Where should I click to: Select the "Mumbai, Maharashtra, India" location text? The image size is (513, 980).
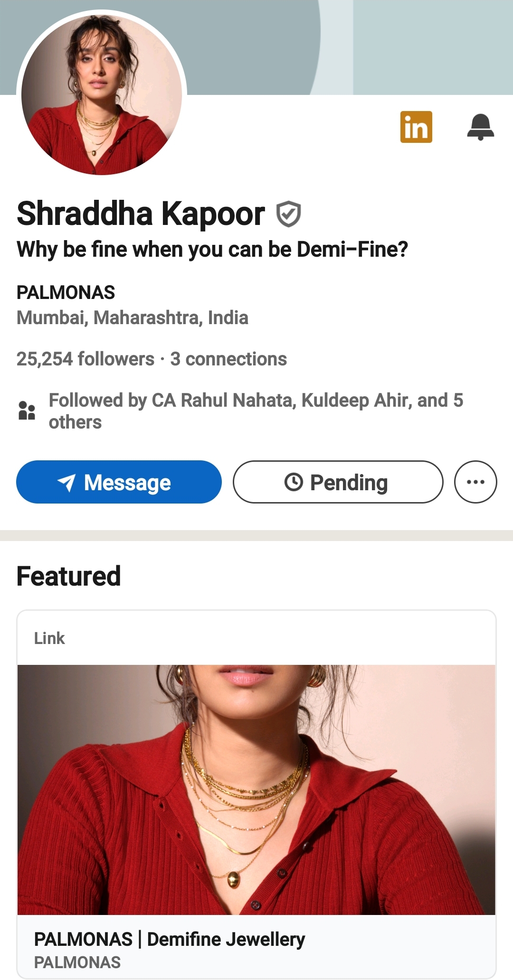tap(133, 317)
